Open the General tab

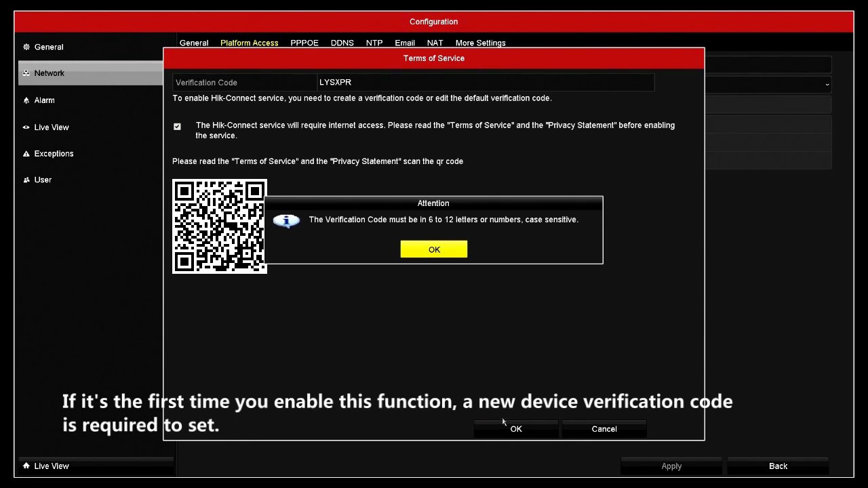point(194,43)
